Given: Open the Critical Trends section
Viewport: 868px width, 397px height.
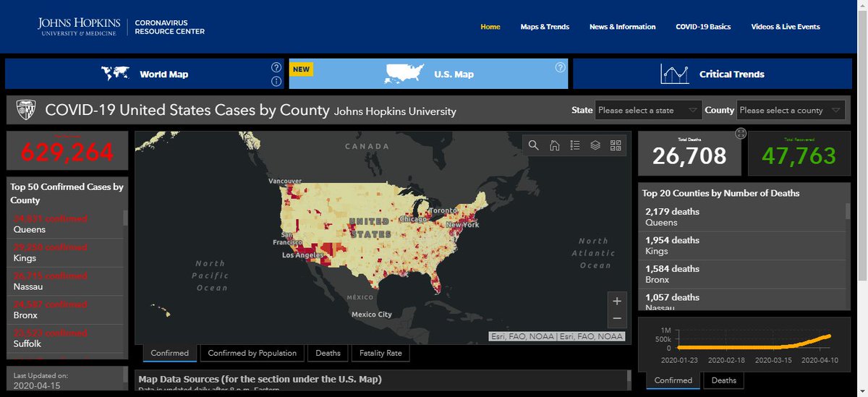Looking at the screenshot, I should click(x=712, y=74).
